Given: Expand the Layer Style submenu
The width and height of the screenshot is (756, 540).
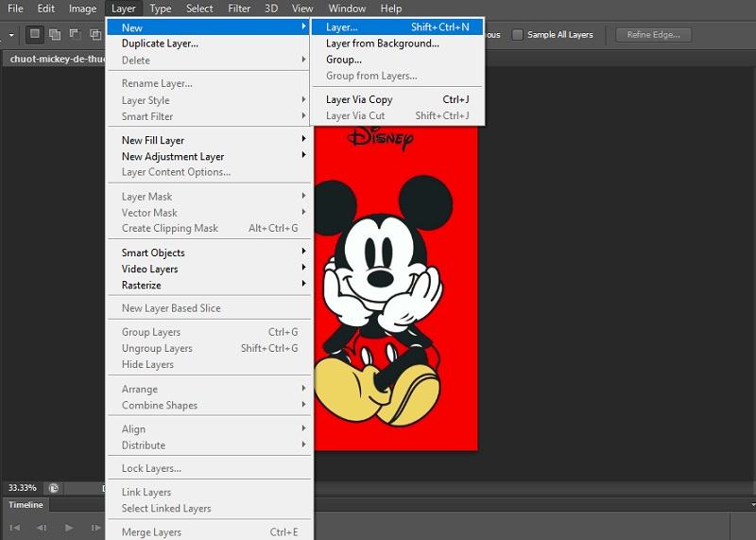Looking at the screenshot, I should click(x=208, y=100).
